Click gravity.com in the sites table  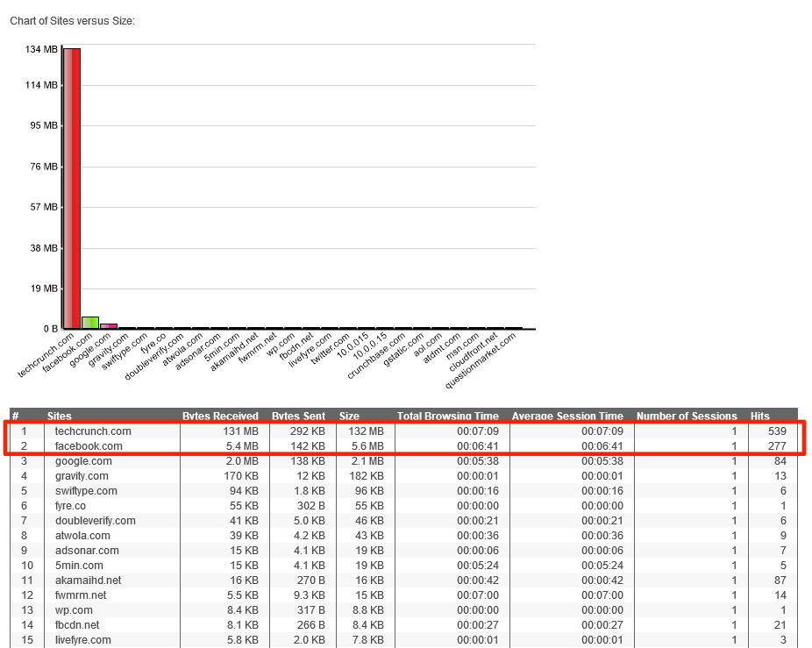(x=82, y=476)
